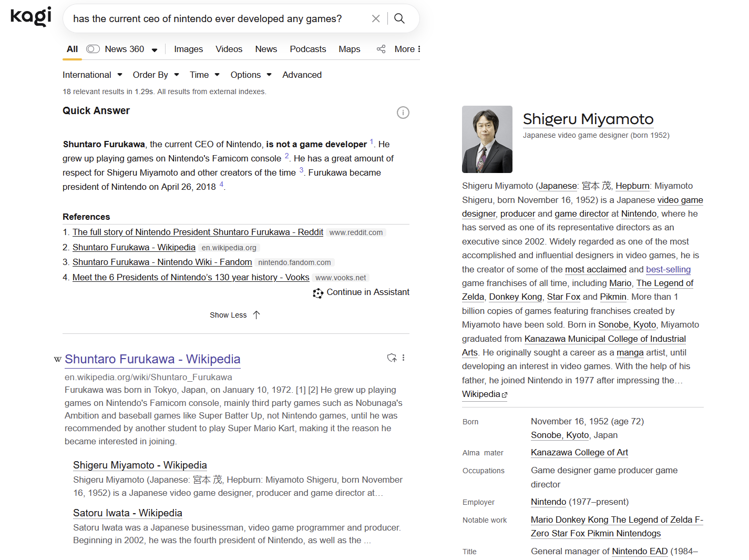The width and height of the screenshot is (749, 560).
Task: Click the magnifying glass search icon
Action: (x=399, y=19)
